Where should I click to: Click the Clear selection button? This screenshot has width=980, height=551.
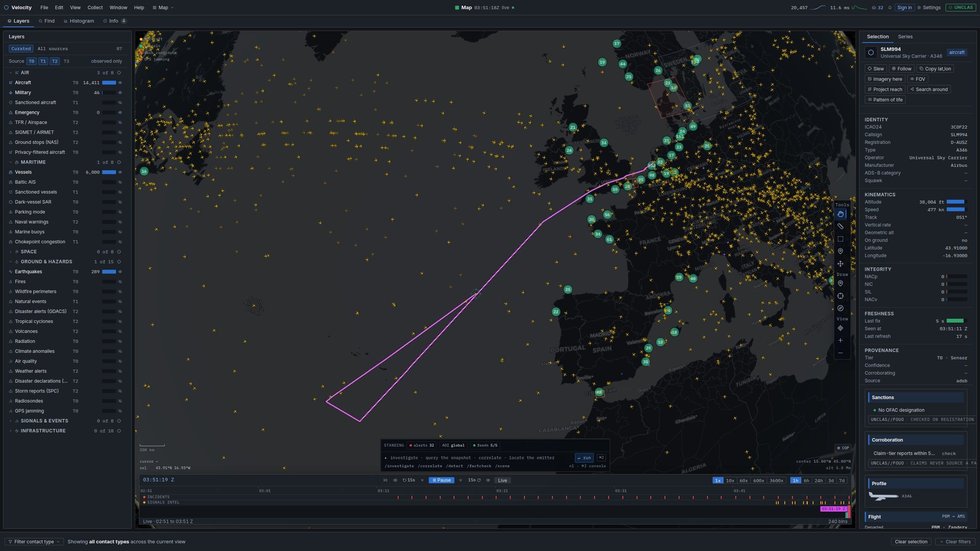[911, 542]
